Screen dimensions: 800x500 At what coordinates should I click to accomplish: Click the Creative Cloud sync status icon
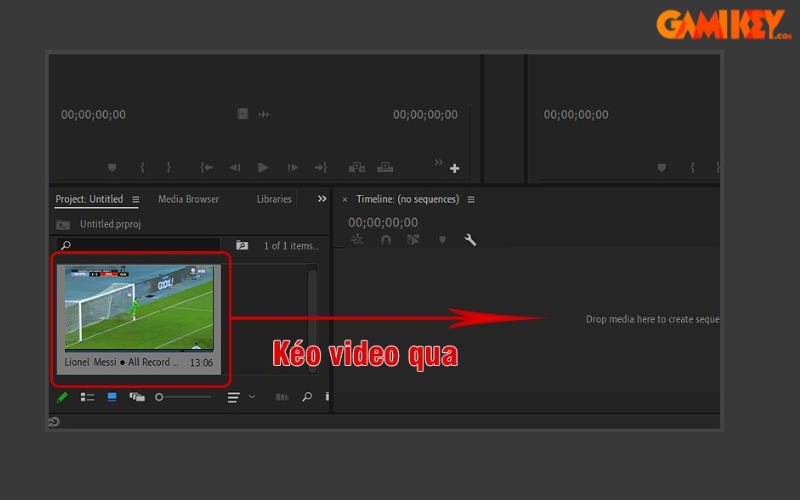[x=54, y=422]
